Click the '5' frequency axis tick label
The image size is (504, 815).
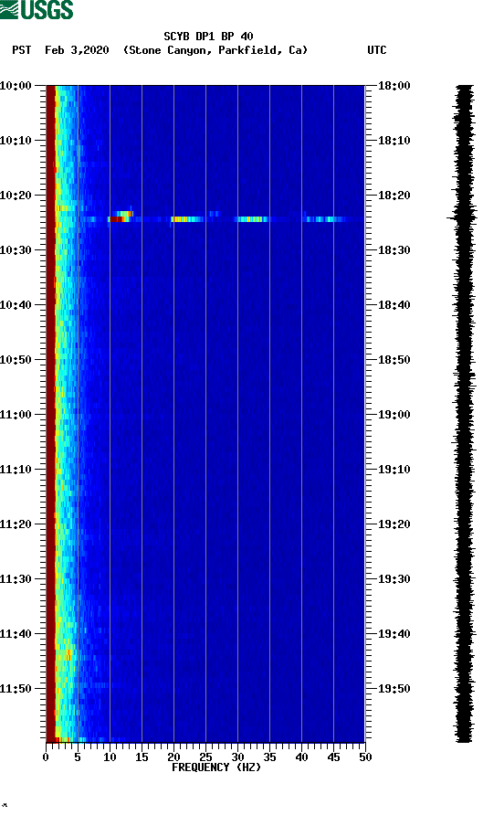pos(78,757)
